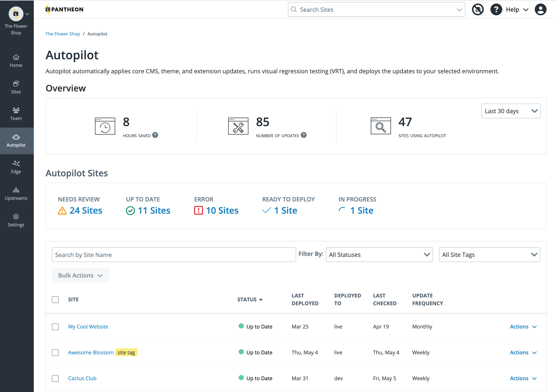This screenshot has width=556, height=392.
Task: Open the Last 30 days dropdown
Action: pyautogui.click(x=511, y=111)
